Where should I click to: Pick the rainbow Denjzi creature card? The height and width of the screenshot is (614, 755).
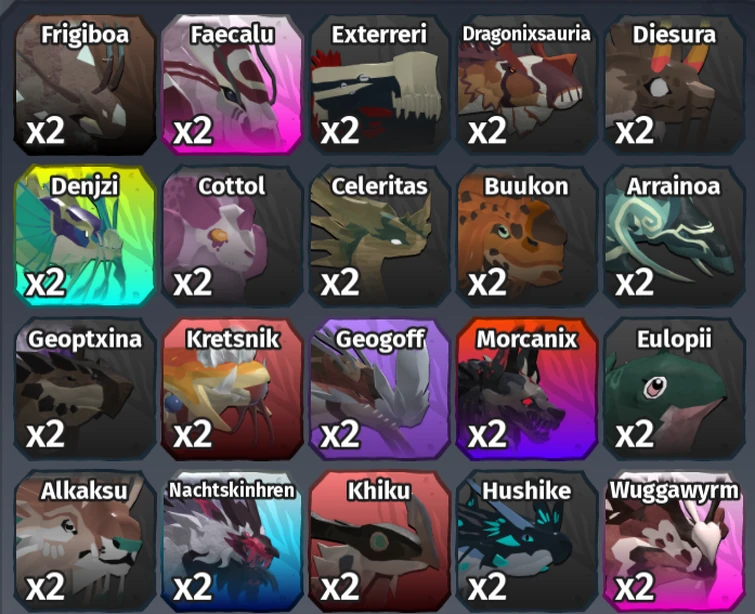point(85,236)
